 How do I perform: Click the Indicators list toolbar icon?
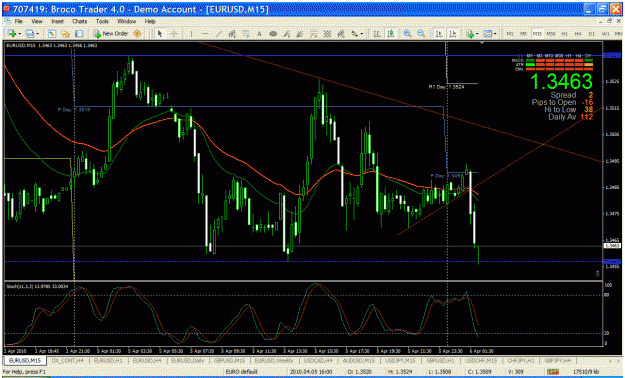(x=470, y=34)
